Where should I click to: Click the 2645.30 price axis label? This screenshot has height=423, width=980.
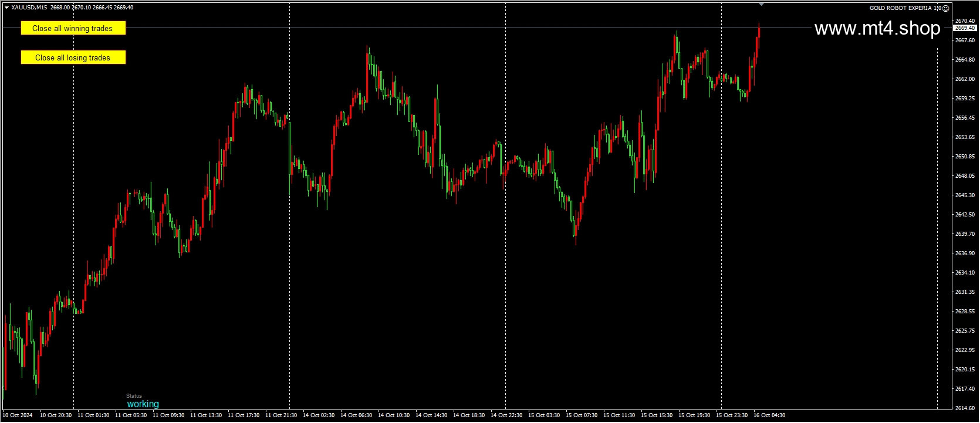[965, 195]
